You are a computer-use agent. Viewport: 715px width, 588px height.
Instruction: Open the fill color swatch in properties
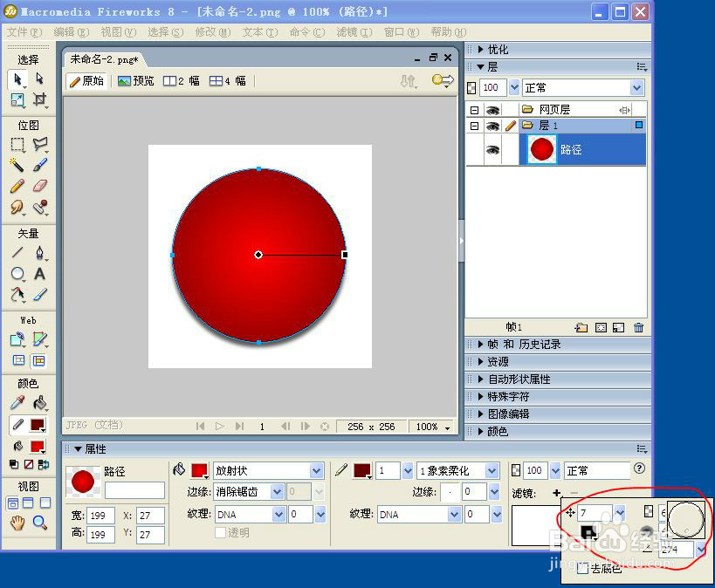[x=199, y=470]
